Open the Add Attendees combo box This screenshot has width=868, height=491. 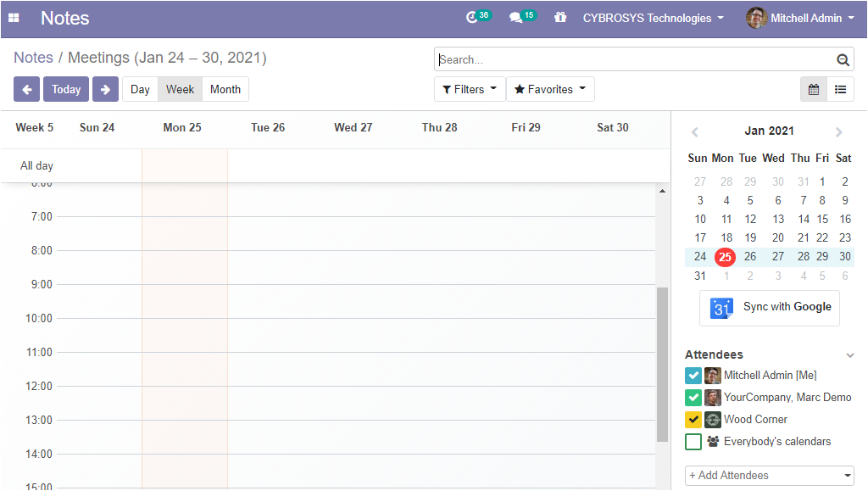tap(770, 476)
